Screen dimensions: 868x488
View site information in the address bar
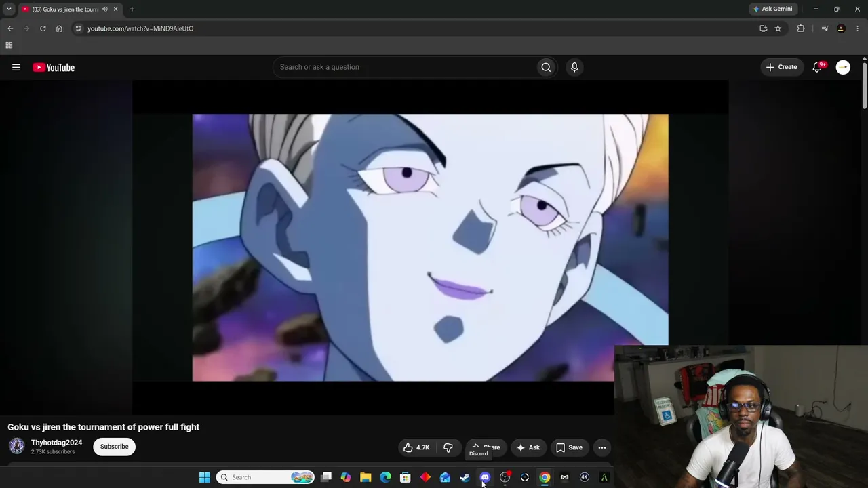click(x=79, y=28)
